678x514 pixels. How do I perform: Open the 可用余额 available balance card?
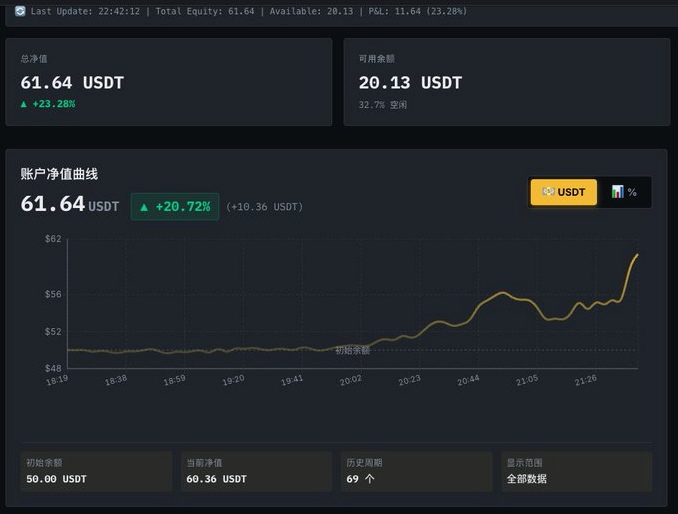(x=506, y=82)
